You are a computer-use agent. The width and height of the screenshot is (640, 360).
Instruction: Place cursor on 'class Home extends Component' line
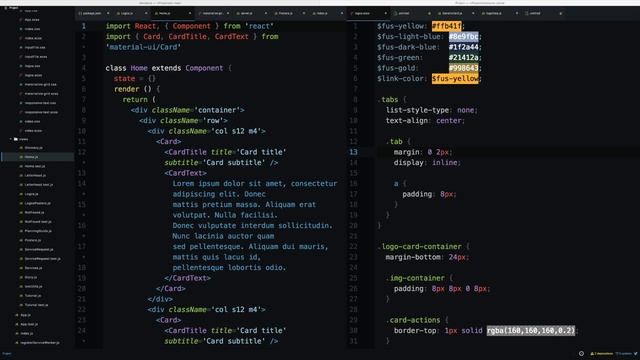168,68
